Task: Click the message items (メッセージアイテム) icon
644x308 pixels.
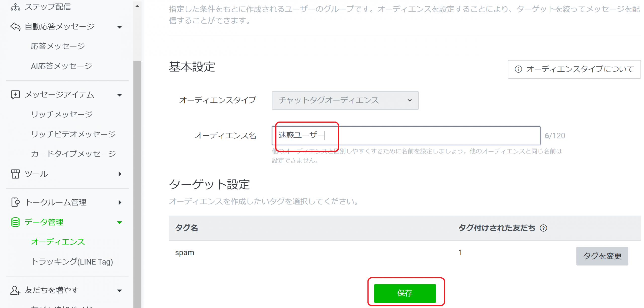Action: click(15, 95)
